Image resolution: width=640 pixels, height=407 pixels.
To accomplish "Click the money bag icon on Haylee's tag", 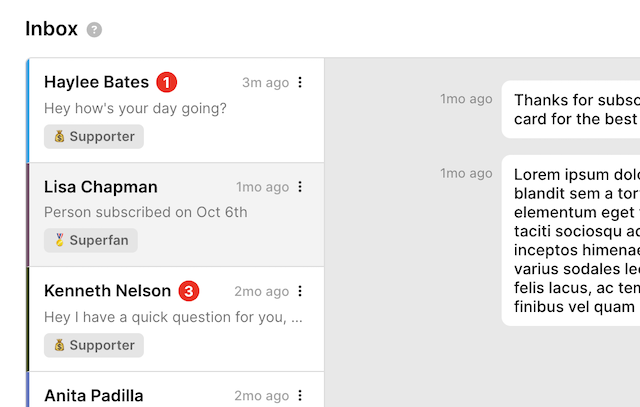I will point(59,136).
